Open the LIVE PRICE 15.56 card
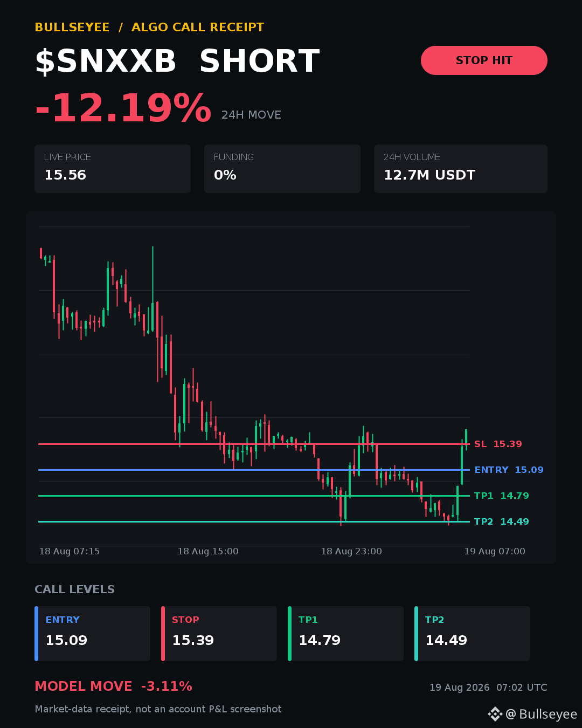 pyautogui.click(x=113, y=169)
